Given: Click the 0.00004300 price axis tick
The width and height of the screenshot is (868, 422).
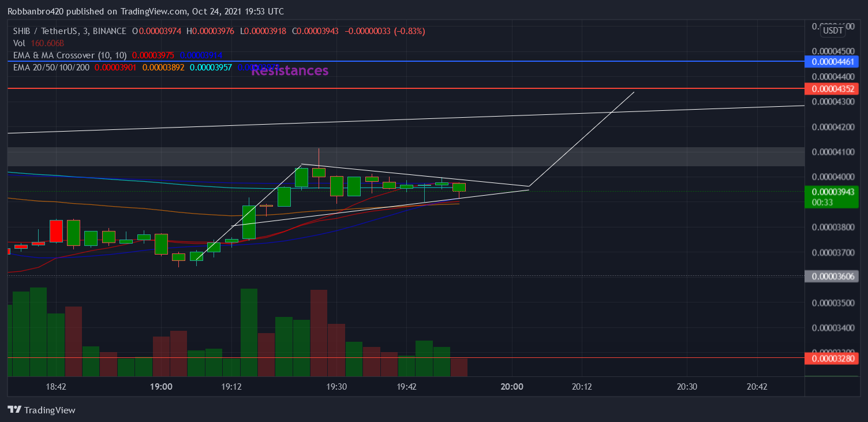Looking at the screenshot, I should click(833, 102).
